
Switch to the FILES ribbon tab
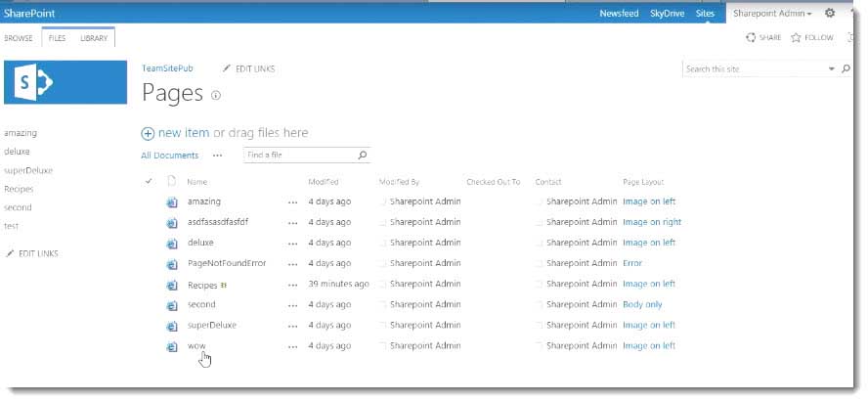[x=57, y=38]
